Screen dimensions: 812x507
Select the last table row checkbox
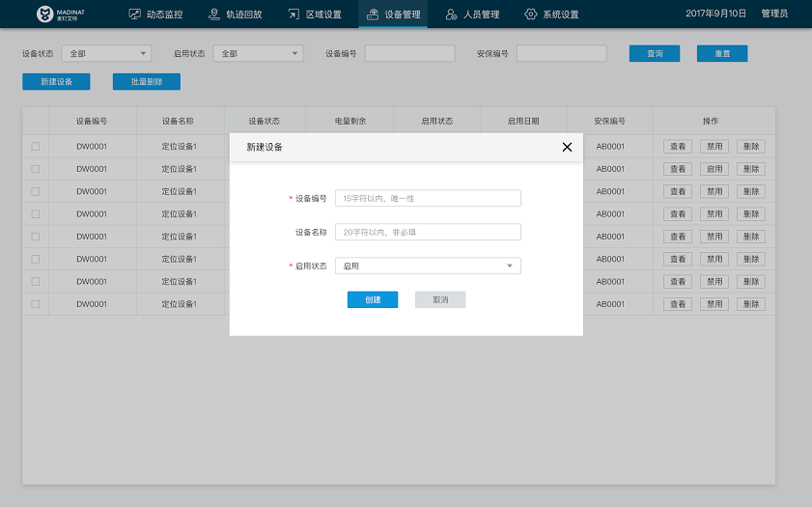click(36, 303)
